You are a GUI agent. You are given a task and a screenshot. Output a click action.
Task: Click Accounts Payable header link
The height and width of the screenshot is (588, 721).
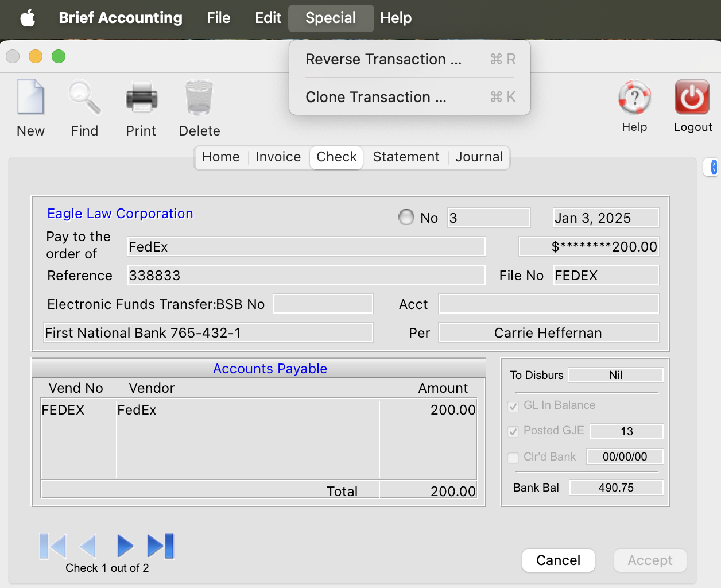coord(270,369)
